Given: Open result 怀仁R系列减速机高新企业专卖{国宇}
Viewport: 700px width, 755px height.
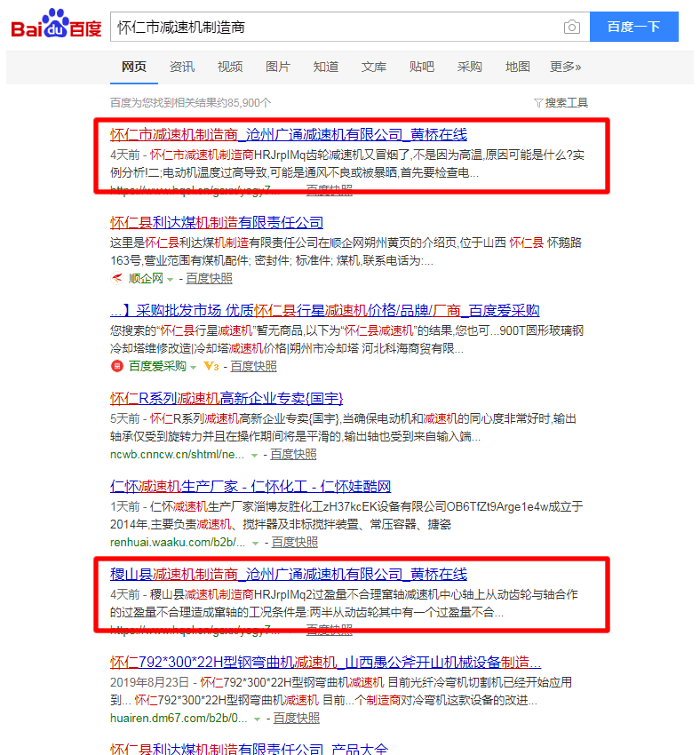Looking at the screenshot, I should 227,399.
